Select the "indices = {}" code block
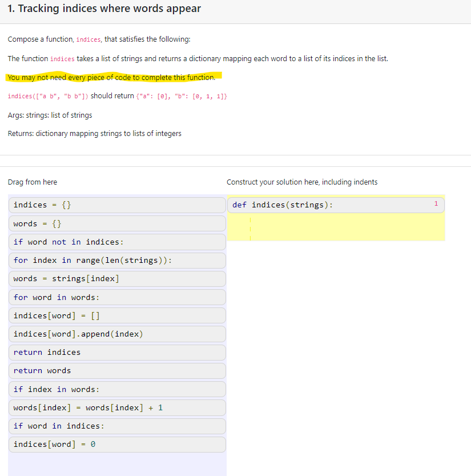Viewport: 471px width, 476px height. click(117, 205)
